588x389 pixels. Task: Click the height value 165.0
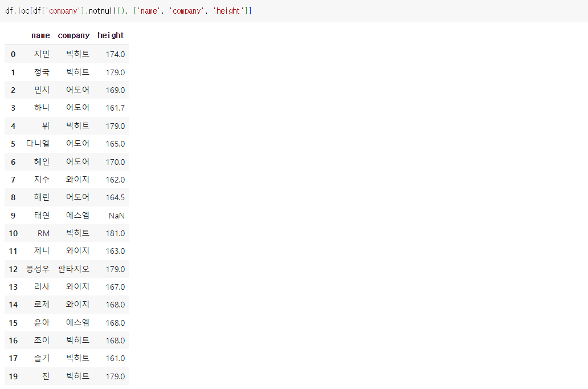115,144
